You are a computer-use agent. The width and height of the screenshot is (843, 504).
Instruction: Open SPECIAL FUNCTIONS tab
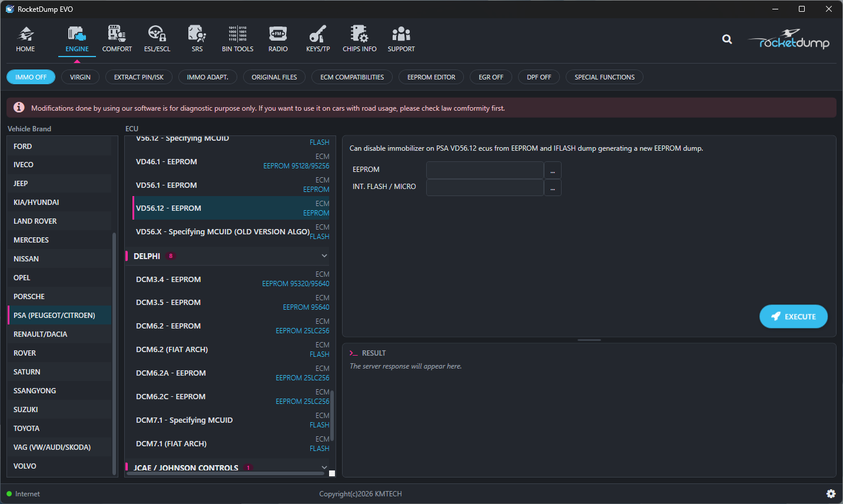tap(605, 77)
